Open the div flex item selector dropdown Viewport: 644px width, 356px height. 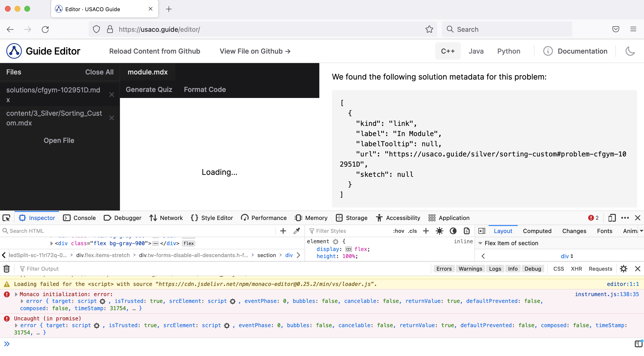point(567,256)
